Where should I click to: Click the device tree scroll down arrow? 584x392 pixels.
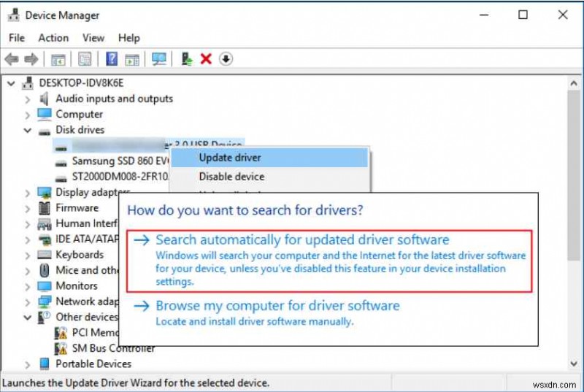tap(574, 364)
